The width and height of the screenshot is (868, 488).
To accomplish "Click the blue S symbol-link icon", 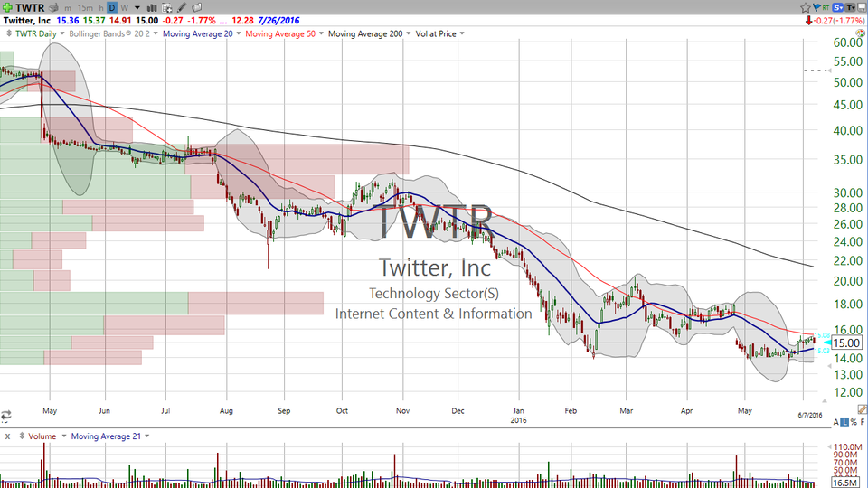I will (x=836, y=7).
